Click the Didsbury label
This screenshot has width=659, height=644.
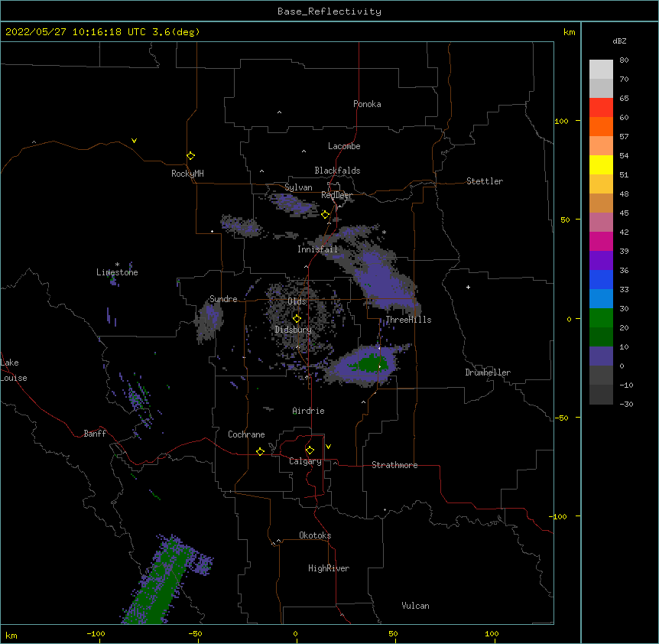tap(294, 330)
